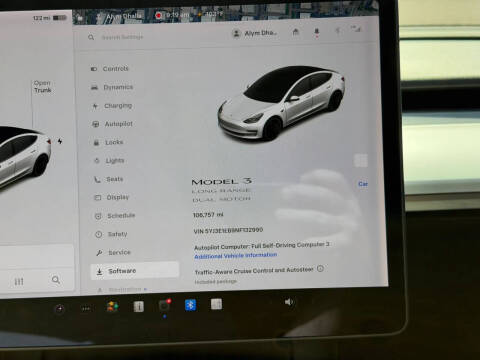The image size is (480, 360).
Task: Open the manual info app in dock
Action: click(x=139, y=306)
